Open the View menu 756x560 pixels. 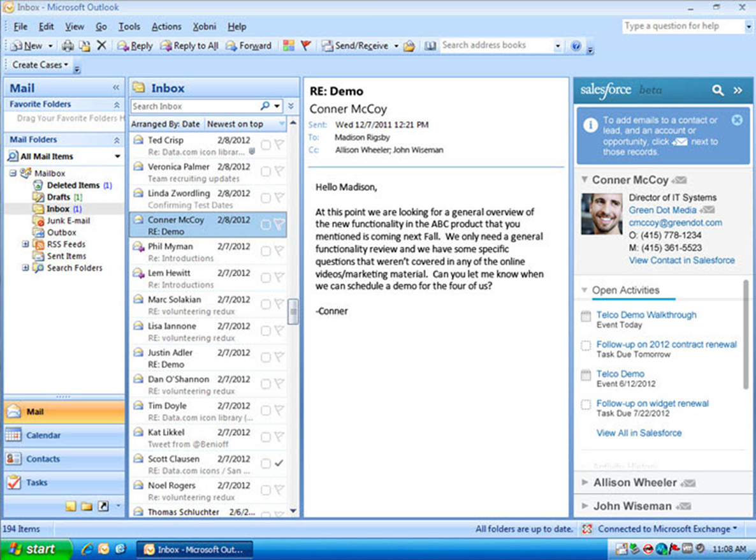[75, 27]
